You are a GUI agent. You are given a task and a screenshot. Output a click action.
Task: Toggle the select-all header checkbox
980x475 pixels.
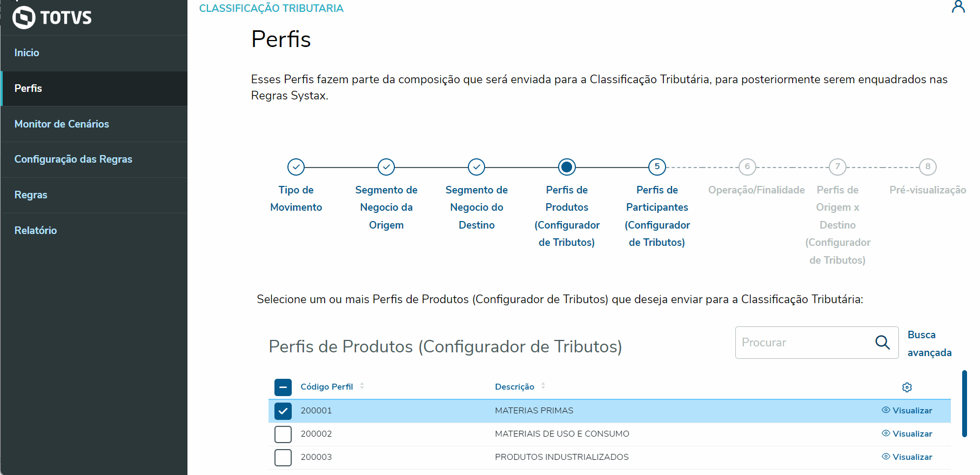[x=283, y=387]
